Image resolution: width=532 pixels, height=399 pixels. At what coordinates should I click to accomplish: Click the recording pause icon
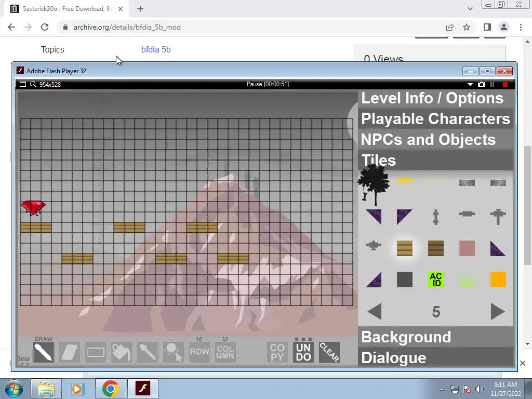click(493, 85)
